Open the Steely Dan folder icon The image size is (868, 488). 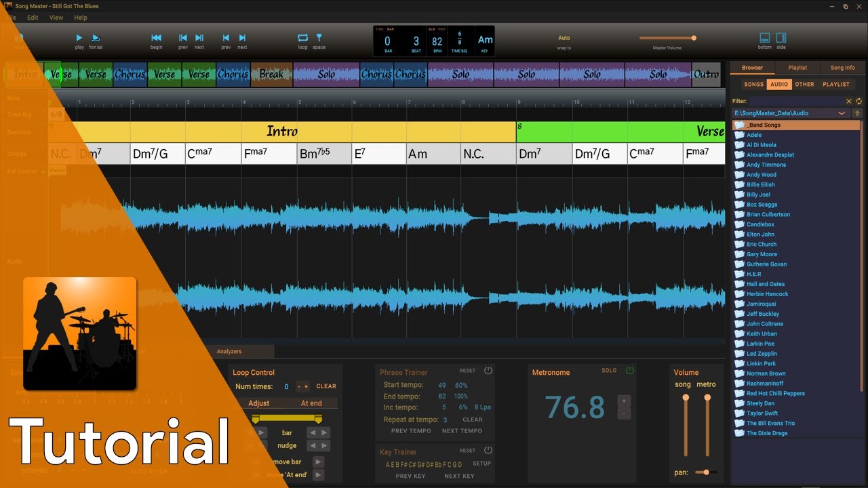[x=740, y=403]
